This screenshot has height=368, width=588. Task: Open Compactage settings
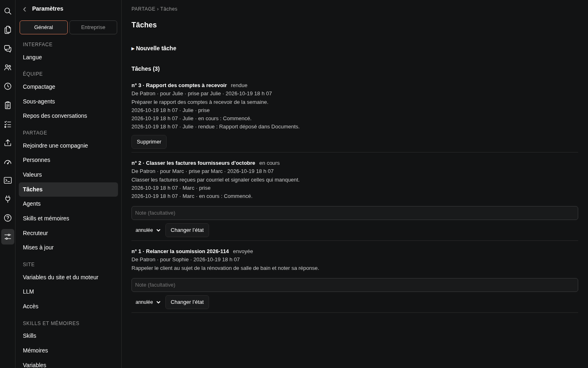pos(68,87)
